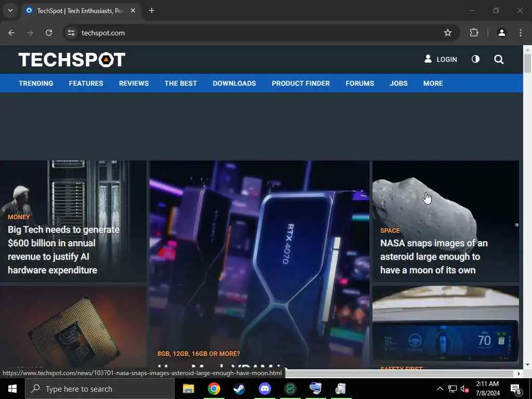View site information icon in address bar
The height and width of the screenshot is (399, 532).
coord(71,33)
